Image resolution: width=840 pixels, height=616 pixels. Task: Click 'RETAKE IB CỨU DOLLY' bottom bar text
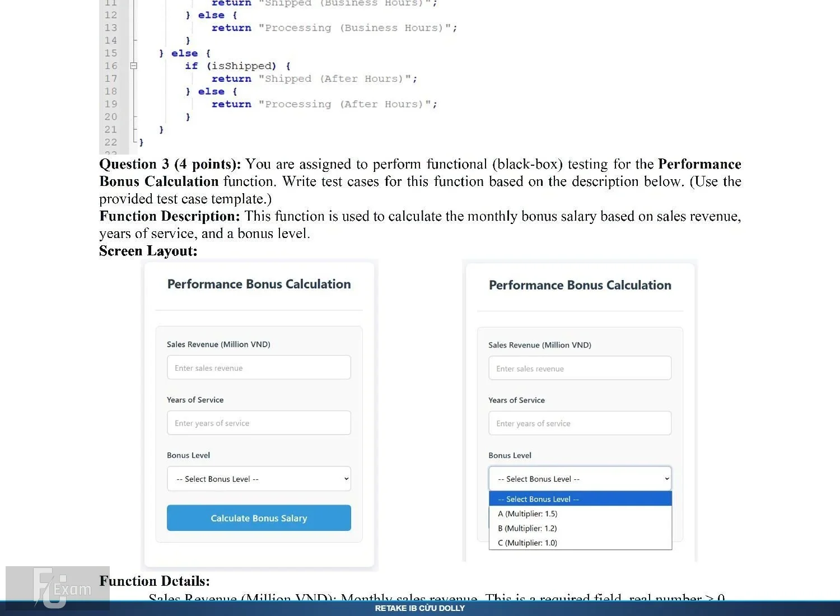pos(420,608)
